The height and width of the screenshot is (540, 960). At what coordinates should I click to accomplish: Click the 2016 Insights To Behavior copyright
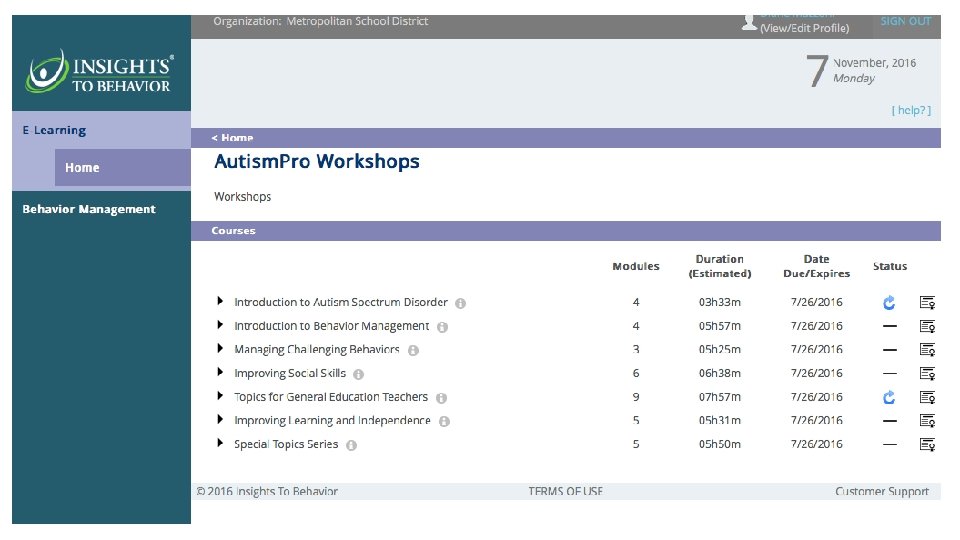tap(267, 491)
